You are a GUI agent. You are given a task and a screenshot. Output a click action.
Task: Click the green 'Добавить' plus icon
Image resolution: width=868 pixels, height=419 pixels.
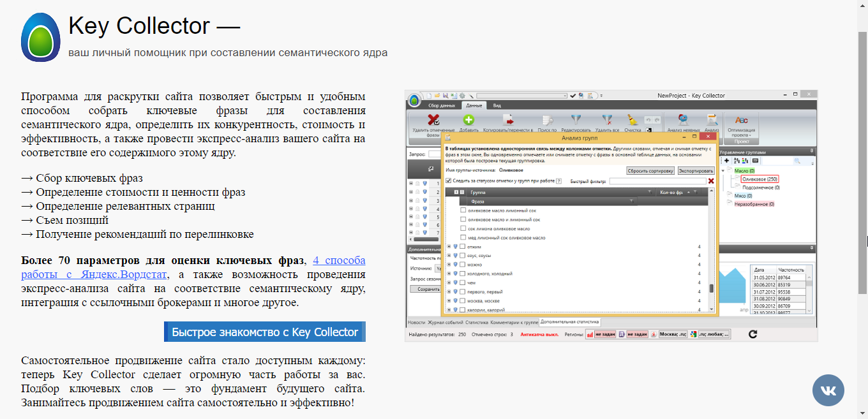coord(468,119)
